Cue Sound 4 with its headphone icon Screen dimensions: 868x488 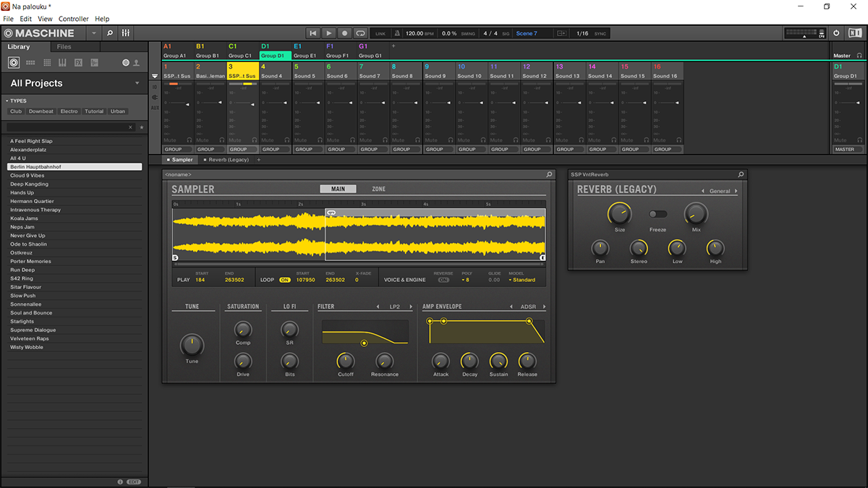tap(287, 140)
